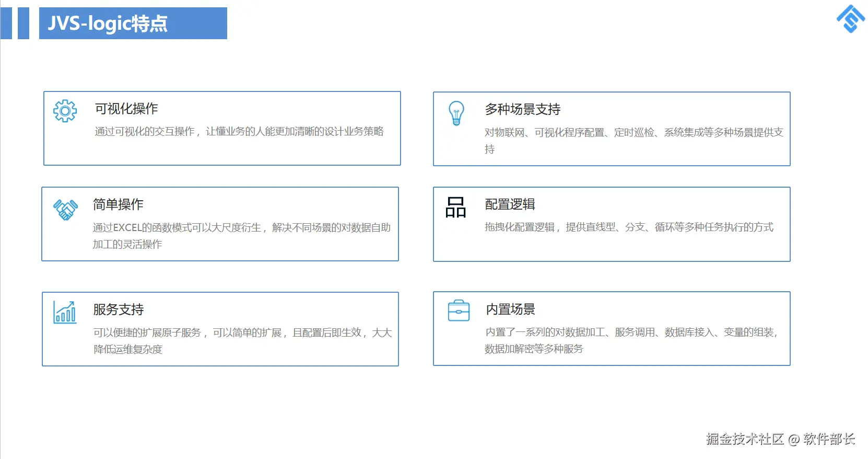Click the 多种场景支持 heading
Viewport: 868px width, 459px height.
tap(523, 109)
